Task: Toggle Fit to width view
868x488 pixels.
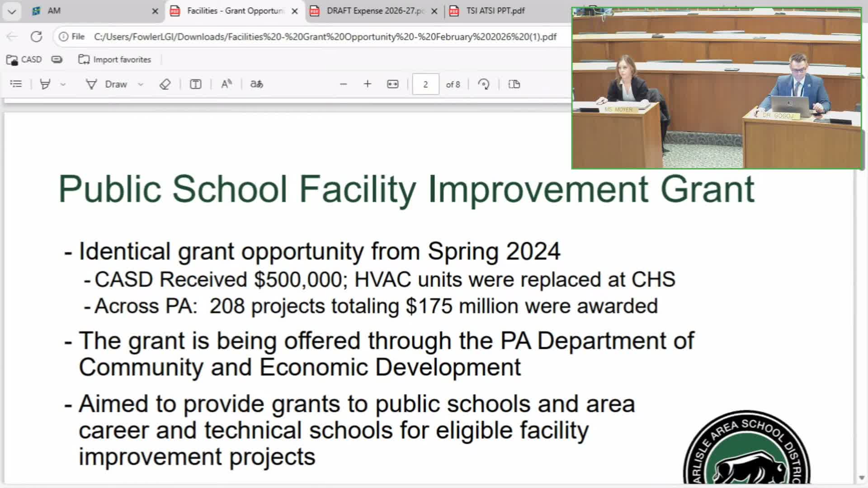Action: tap(392, 84)
